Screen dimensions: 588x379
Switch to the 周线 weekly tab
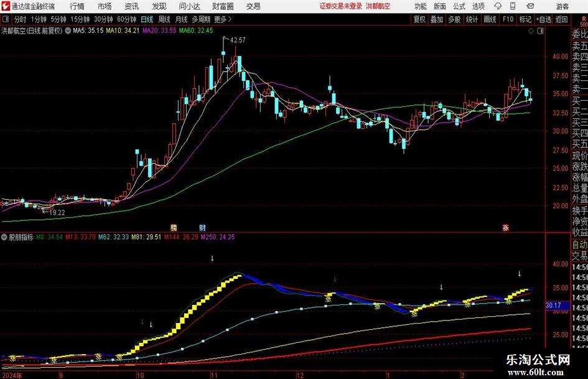tap(164, 19)
